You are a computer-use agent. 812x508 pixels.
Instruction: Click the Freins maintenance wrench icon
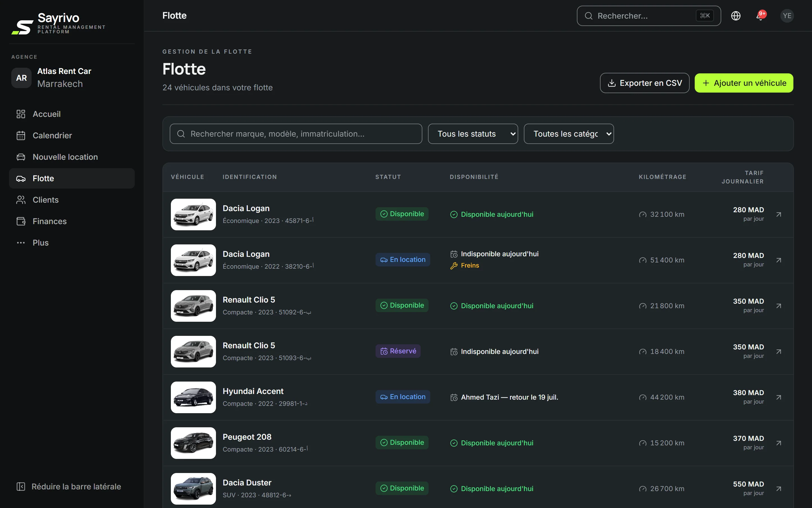[454, 266]
